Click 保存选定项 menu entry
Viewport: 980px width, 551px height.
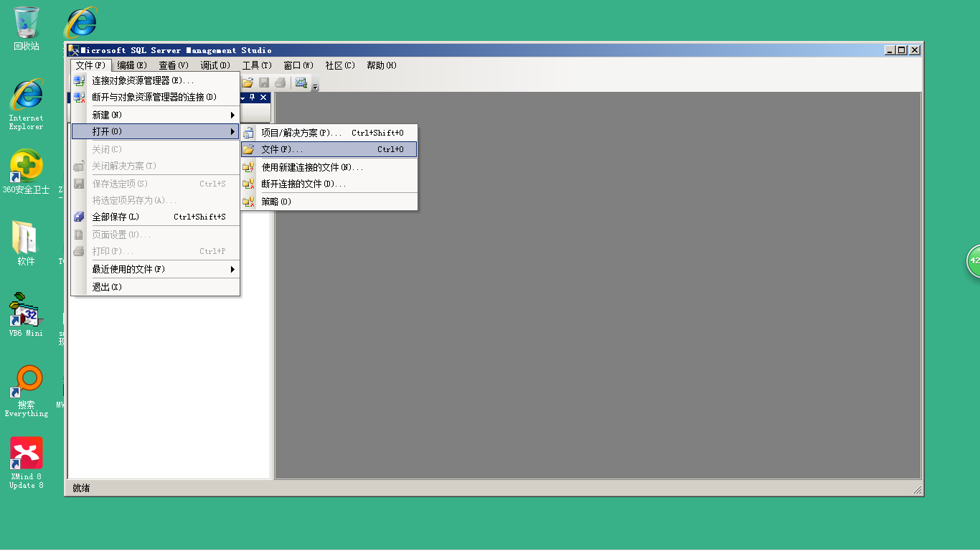tap(156, 184)
